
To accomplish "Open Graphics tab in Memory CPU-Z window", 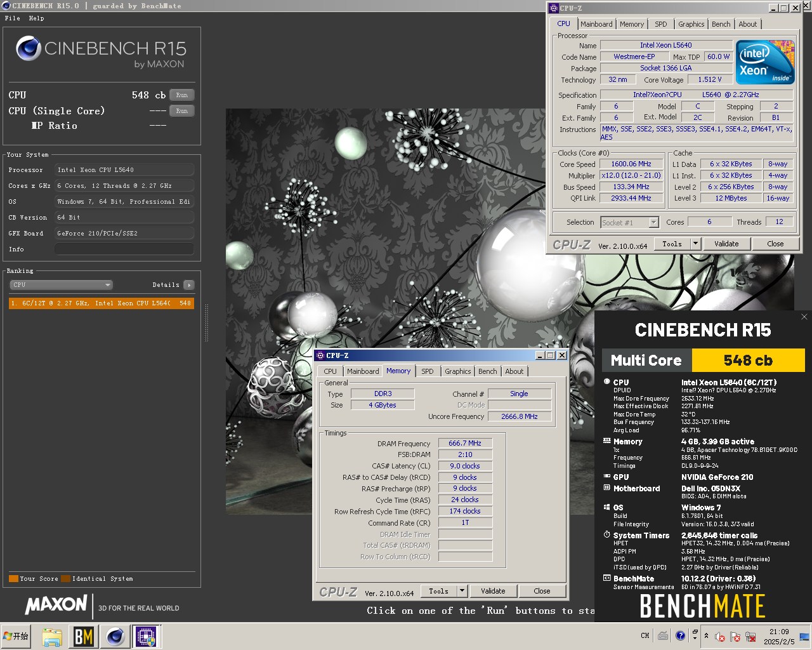I will 457,371.
